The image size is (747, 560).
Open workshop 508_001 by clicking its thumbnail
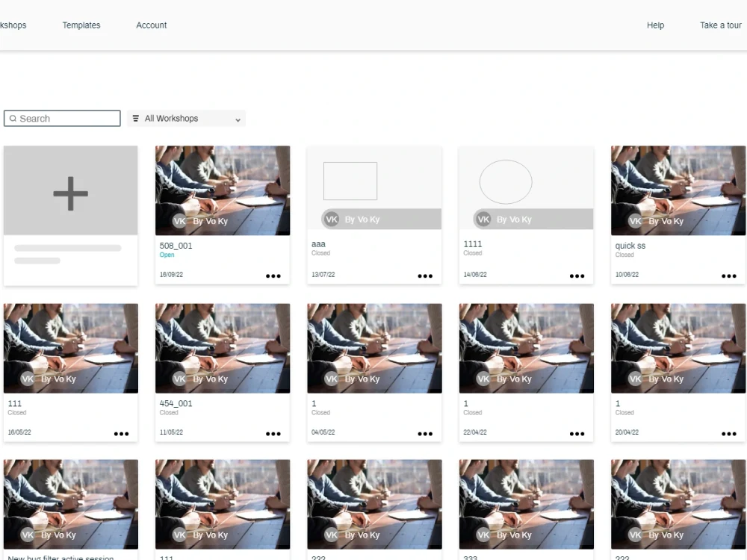(222, 190)
